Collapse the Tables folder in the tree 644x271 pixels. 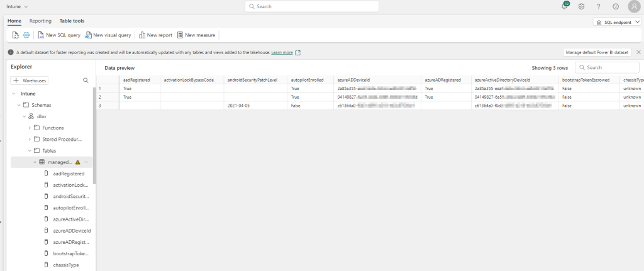pos(30,151)
